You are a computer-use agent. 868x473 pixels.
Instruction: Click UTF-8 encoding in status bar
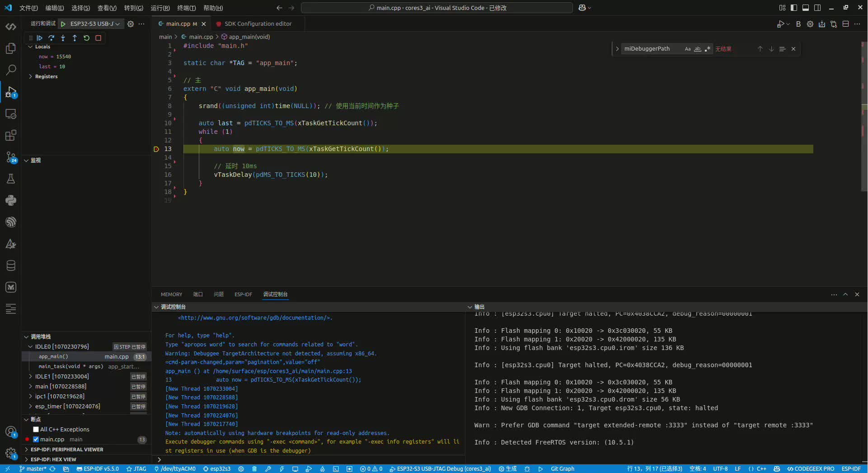click(x=720, y=469)
